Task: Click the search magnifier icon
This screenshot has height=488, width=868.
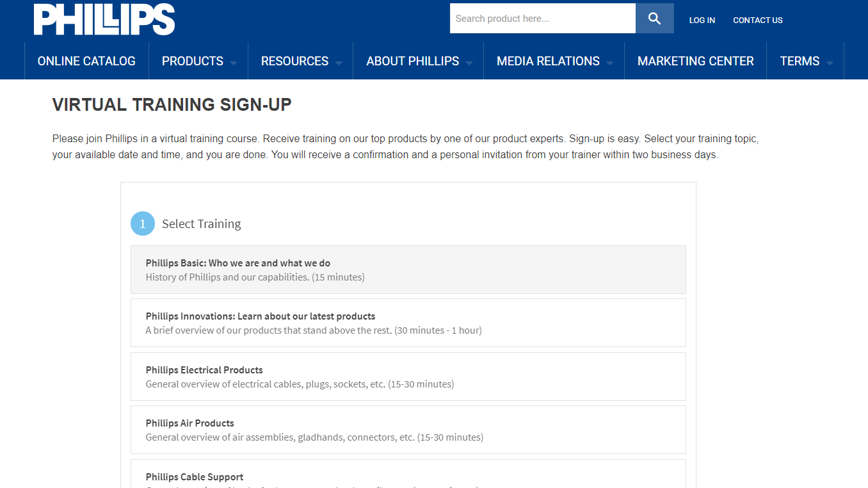Action: [654, 18]
